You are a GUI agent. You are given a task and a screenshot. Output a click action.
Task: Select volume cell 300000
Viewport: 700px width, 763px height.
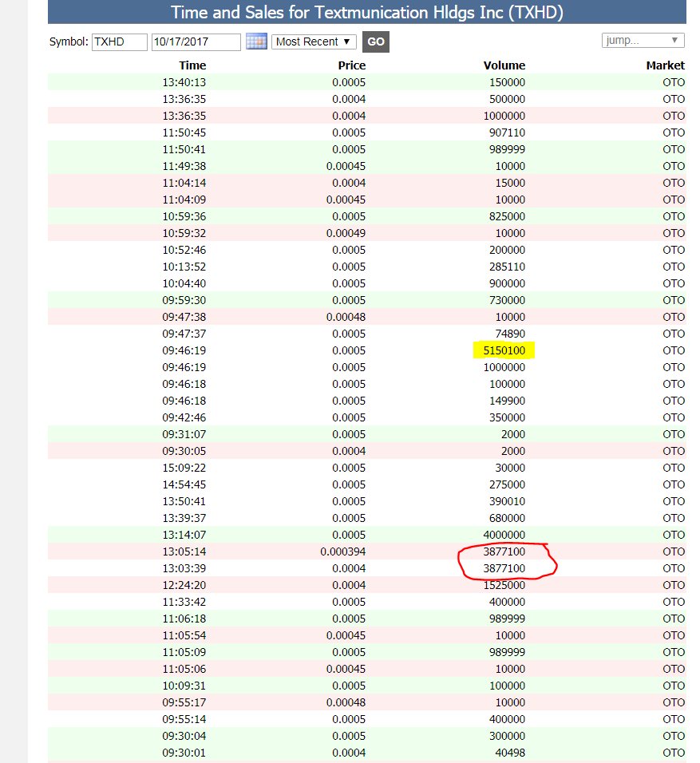click(x=507, y=736)
